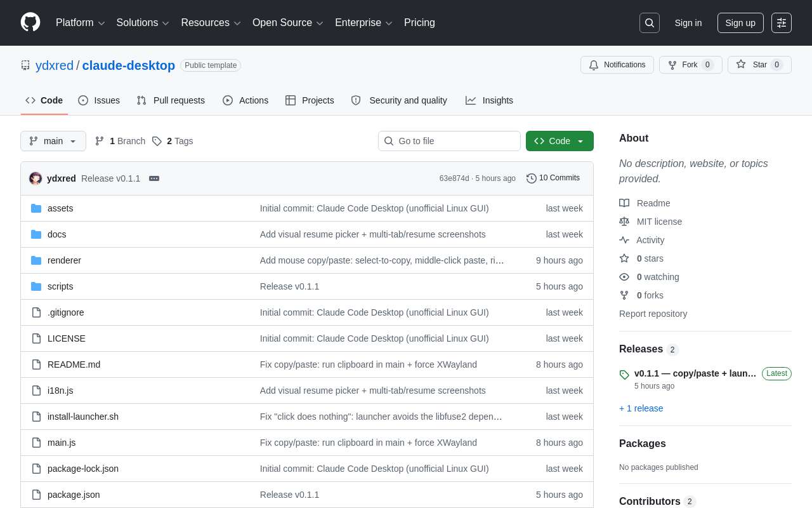The image size is (812, 508).
Task: Expand the Platform menu
Action: (80, 23)
